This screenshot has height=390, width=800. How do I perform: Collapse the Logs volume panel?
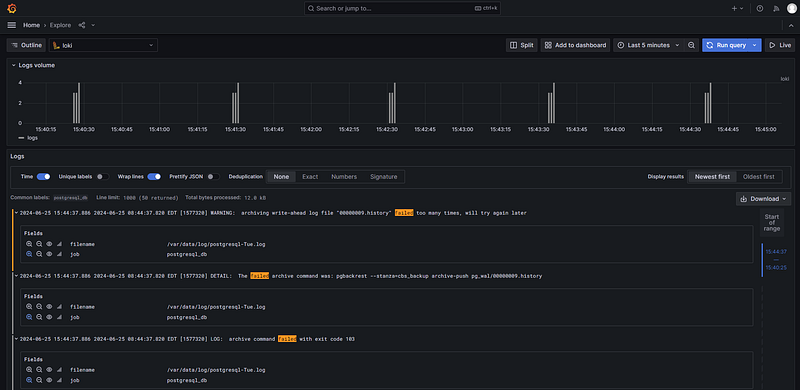tap(14, 65)
